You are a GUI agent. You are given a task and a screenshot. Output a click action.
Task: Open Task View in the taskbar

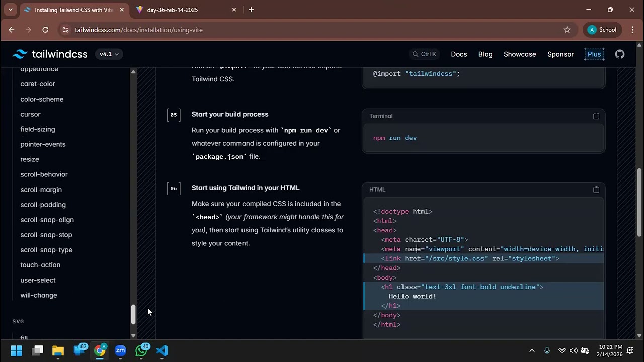(x=37, y=351)
